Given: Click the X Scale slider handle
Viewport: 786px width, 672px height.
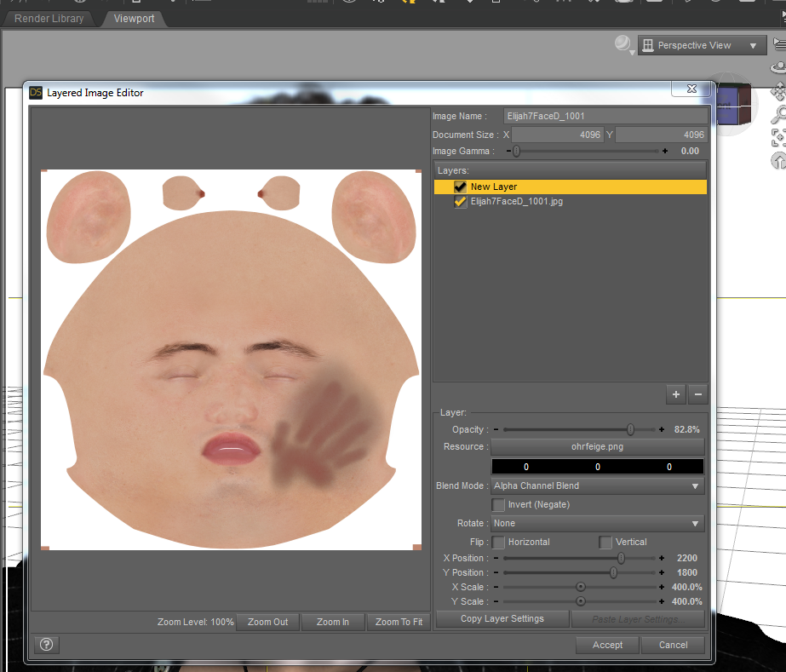Looking at the screenshot, I should [581, 587].
